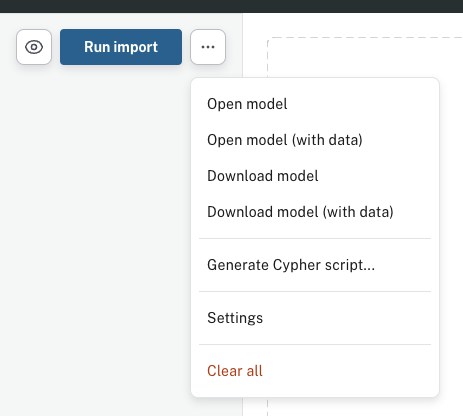Click the red Clear all option
This screenshot has height=416, width=463.
tap(315, 371)
